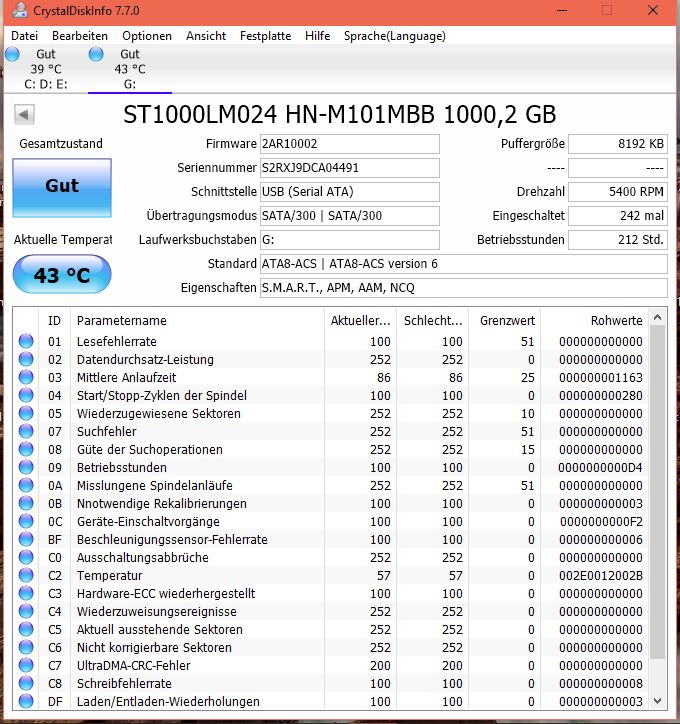The height and width of the screenshot is (724, 680).
Task: Minimize the CrystalDiskInfo window
Action: (x=562, y=10)
